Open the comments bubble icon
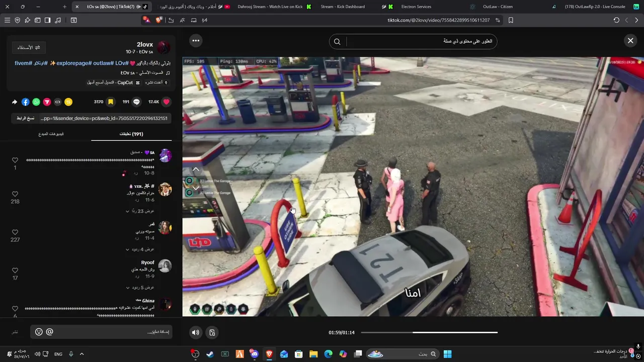Image resolution: width=644 pixels, height=362 pixels. pos(136,102)
